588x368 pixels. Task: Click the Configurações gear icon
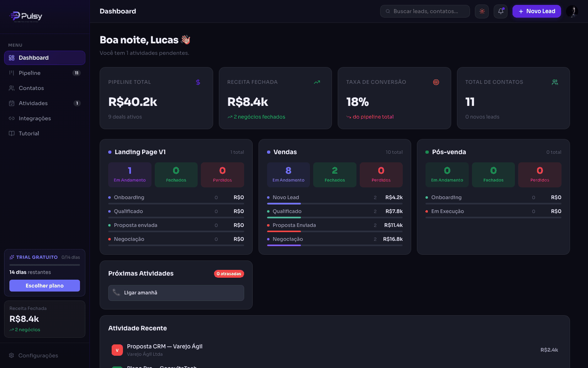pos(11,356)
